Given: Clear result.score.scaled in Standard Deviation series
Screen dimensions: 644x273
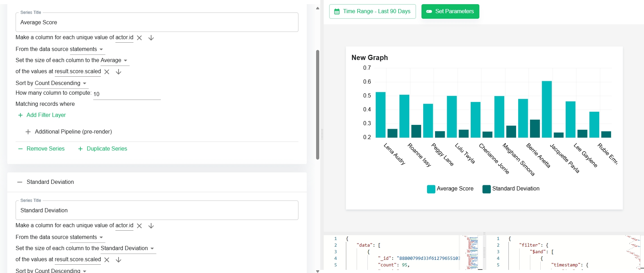Looking at the screenshot, I should 107,260.
